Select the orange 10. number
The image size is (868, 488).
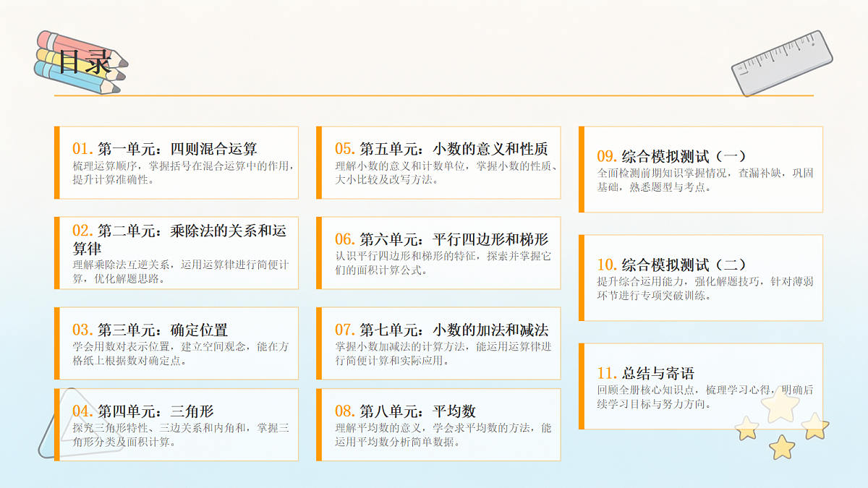608,265
